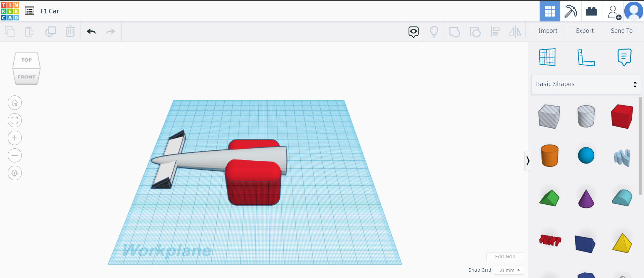Zoom out with the minus button
Viewport: 644px width, 278px height.
15,155
